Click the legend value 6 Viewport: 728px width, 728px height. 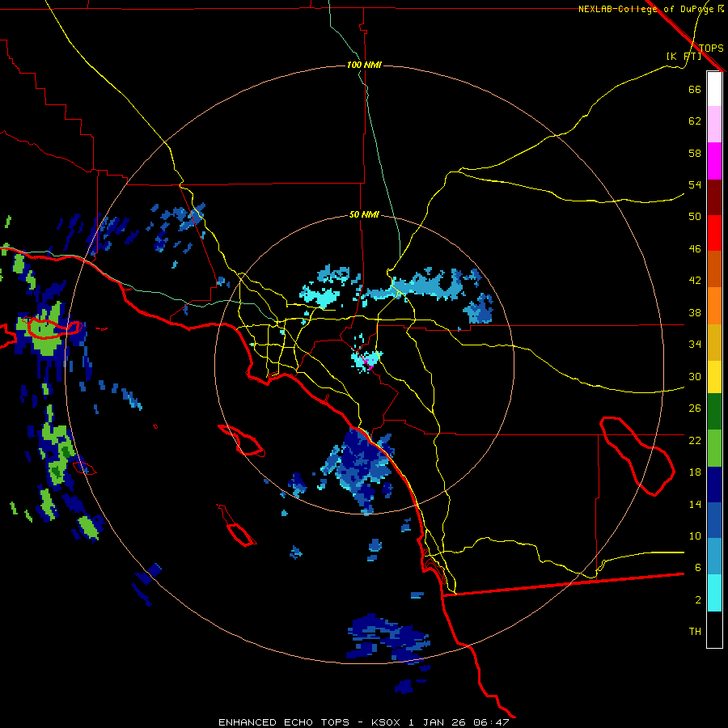698,568
